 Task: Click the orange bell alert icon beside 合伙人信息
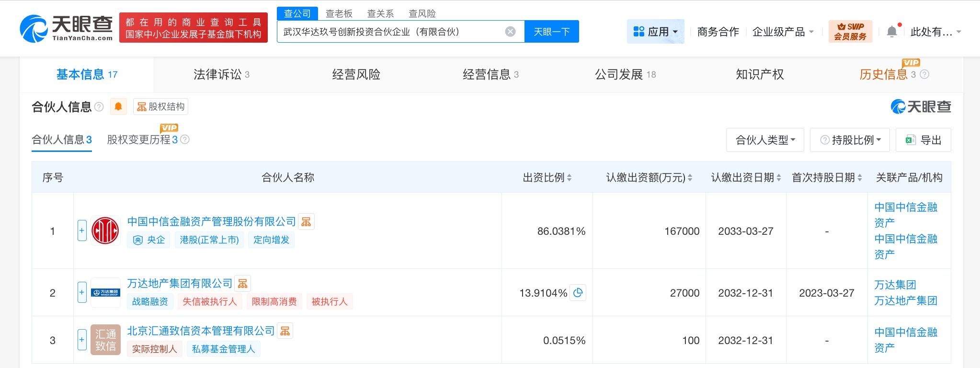118,106
